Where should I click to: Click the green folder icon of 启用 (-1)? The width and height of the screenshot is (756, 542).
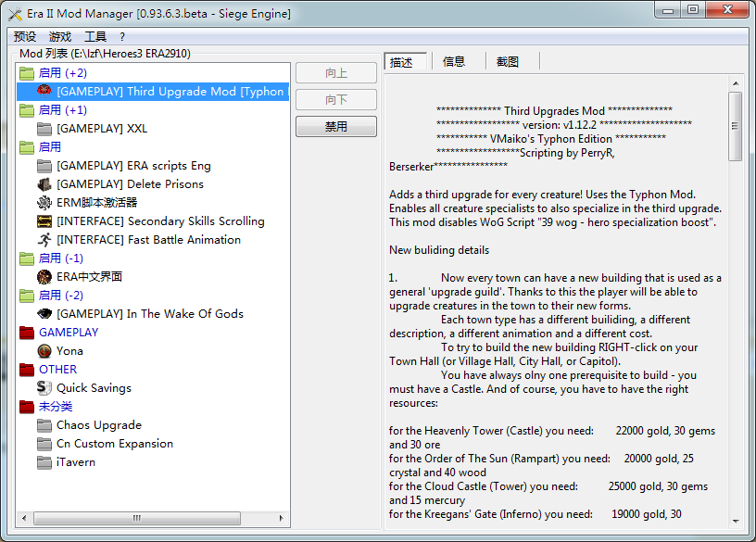(27, 258)
